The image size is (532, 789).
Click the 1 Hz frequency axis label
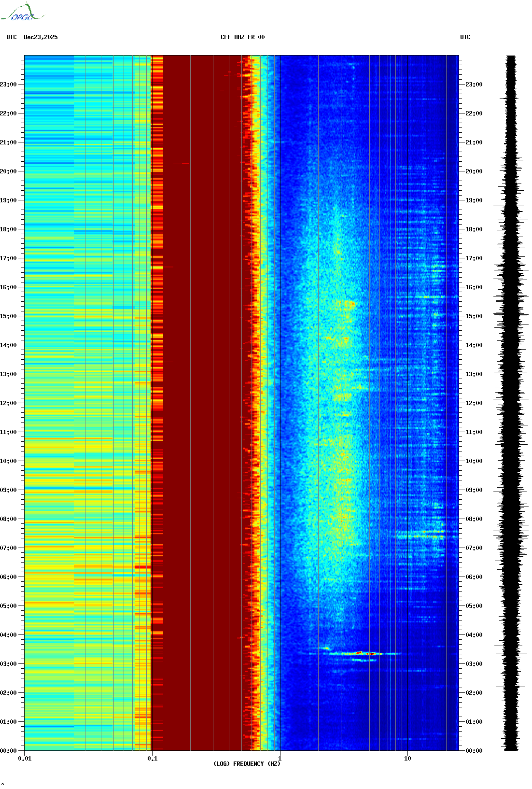pos(280,759)
